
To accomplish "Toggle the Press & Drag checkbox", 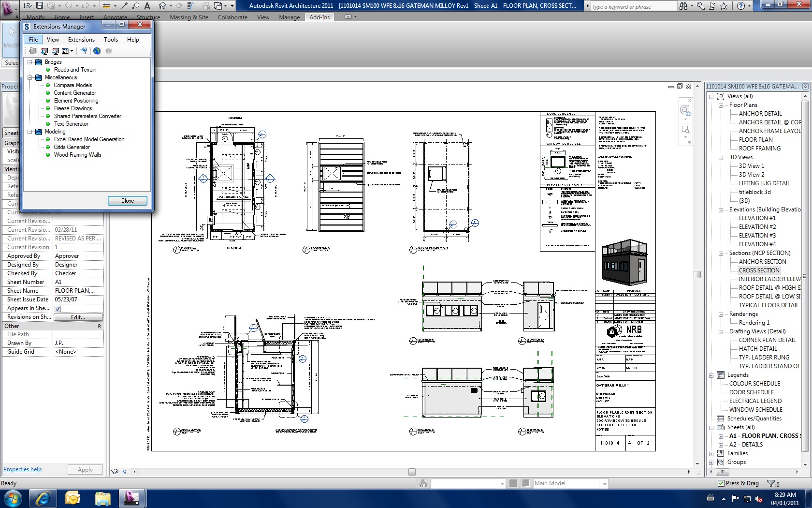I will click(721, 483).
